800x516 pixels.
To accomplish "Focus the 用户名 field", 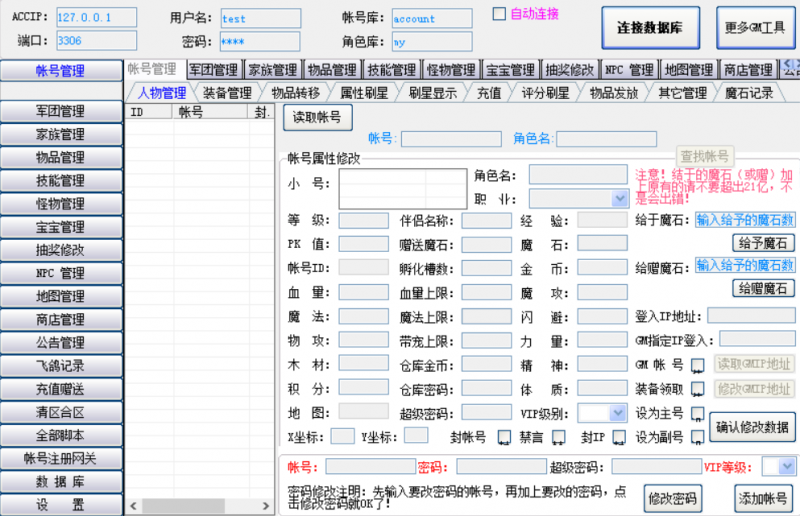I will 260,18.
